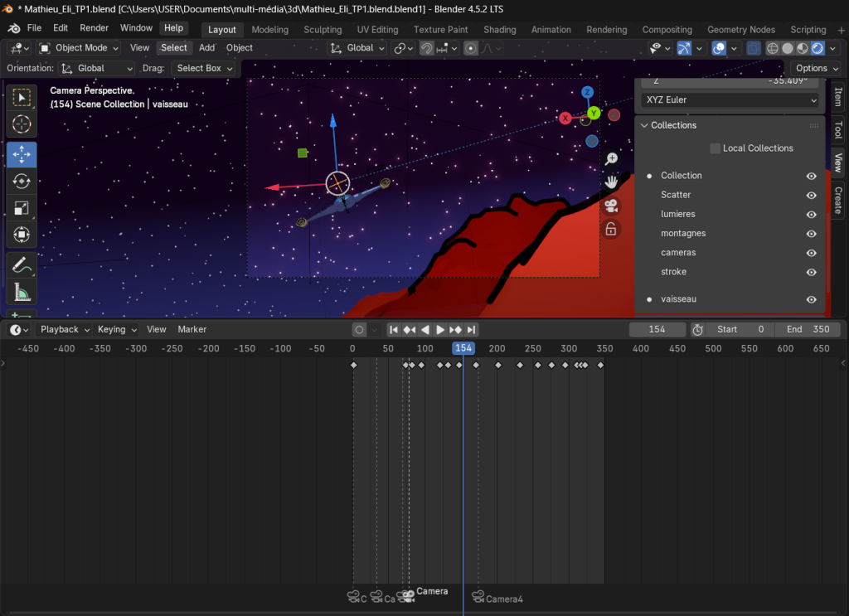Viewport: 849px width, 616px height.
Task: Click the zoom magnifier viewport icon
Action: tap(611, 158)
